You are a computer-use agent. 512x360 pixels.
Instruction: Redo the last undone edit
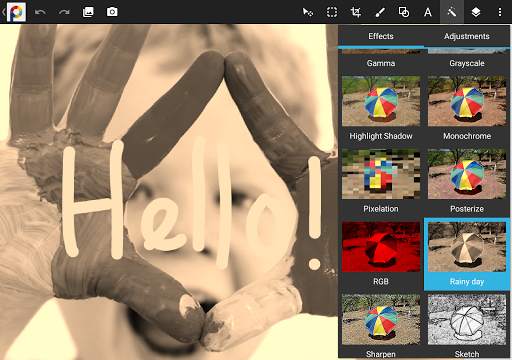click(64, 12)
